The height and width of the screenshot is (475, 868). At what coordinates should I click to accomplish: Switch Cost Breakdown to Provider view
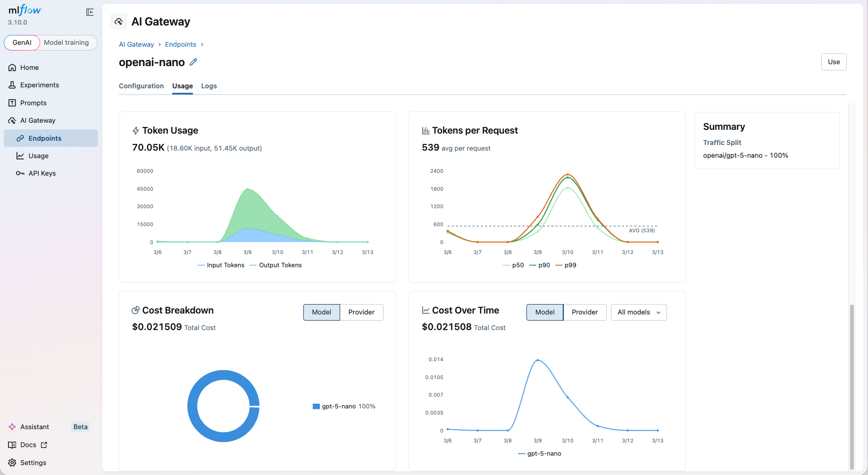[x=361, y=312]
